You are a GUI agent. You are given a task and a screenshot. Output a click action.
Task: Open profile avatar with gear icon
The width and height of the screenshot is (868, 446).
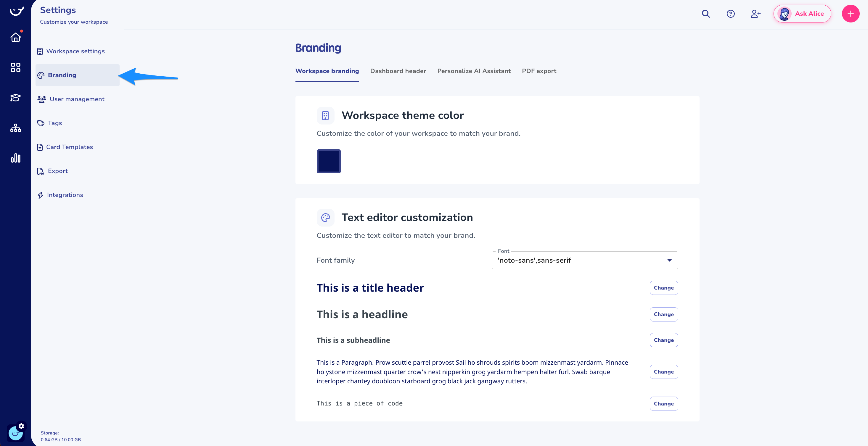15,432
